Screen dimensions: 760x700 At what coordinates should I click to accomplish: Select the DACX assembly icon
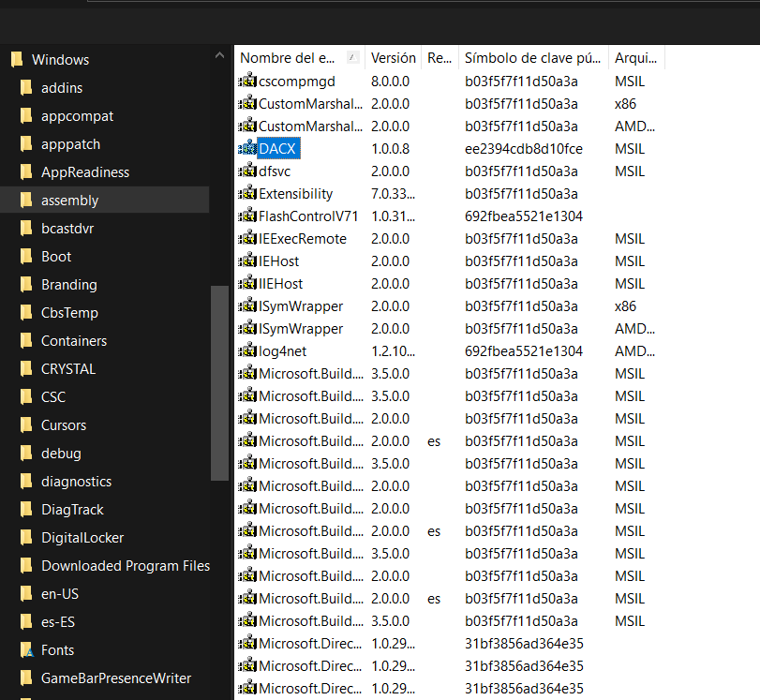coord(247,148)
